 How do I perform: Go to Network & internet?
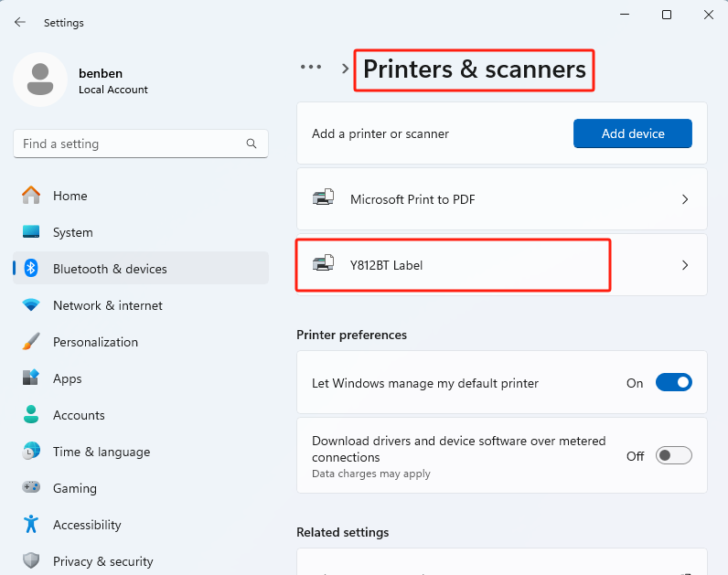click(141, 305)
